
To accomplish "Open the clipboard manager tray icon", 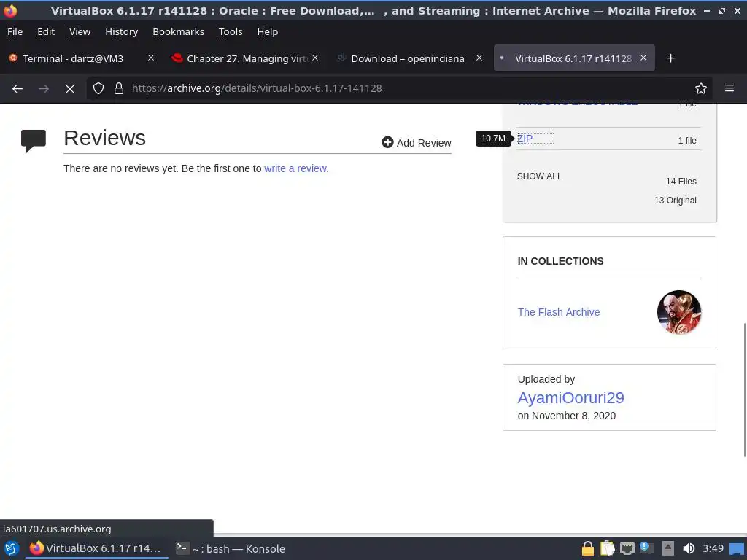I will pos(608,548).
